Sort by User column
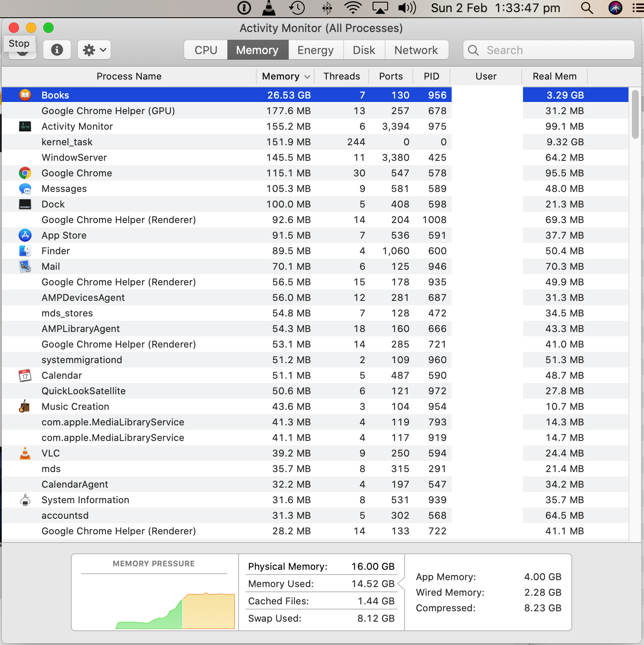644x645 pixels. [486, 76]
